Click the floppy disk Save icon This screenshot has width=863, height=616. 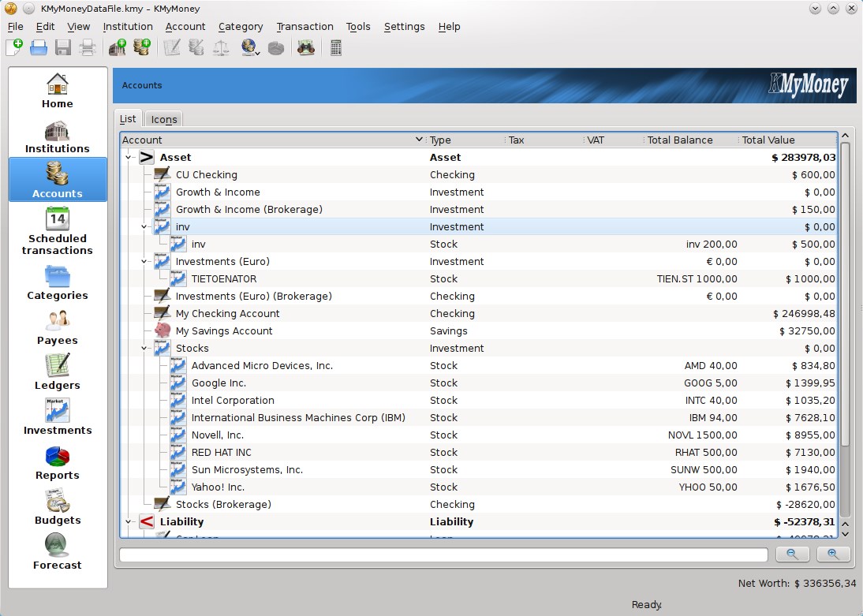point(63,48)
